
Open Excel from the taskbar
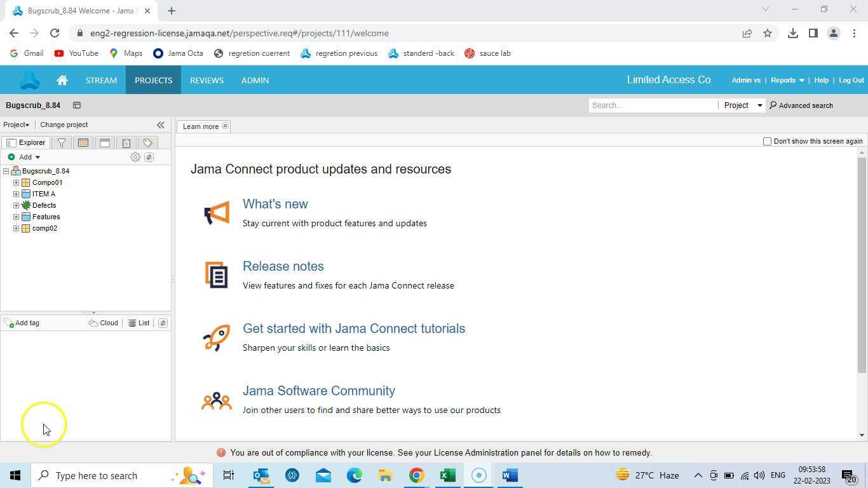[447, 475]
